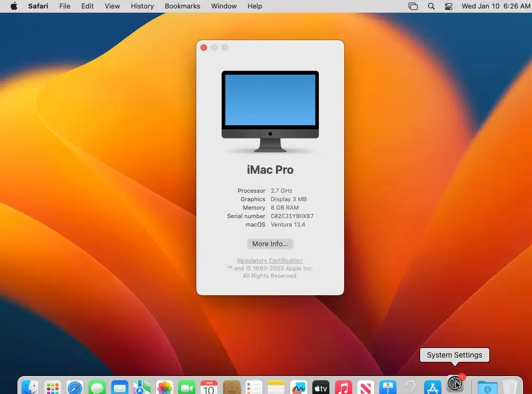Image resolution: width=532 pixels, height=394 pixels.
Task: Open the File menu
Action: [x=64, y=6]
